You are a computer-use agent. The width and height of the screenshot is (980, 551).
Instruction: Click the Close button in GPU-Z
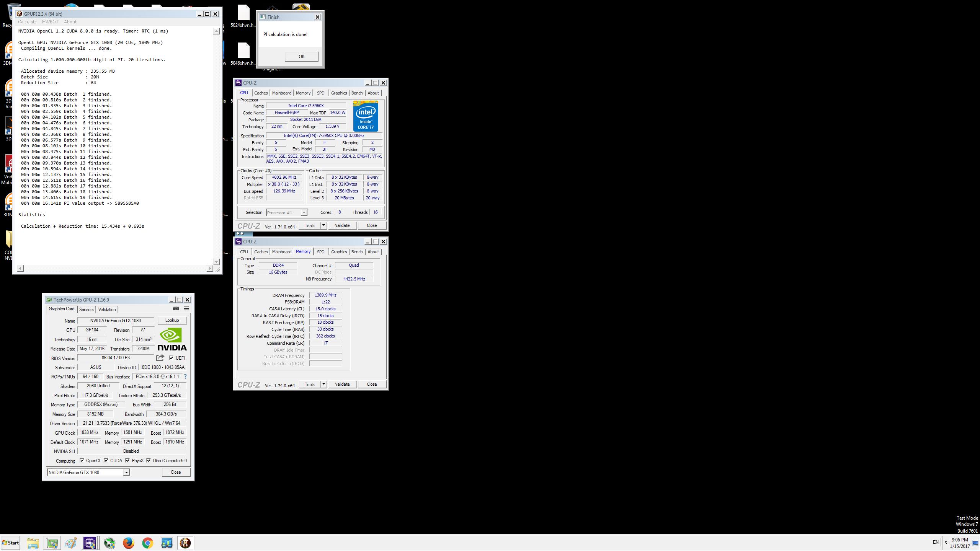(x=176, y=472)
